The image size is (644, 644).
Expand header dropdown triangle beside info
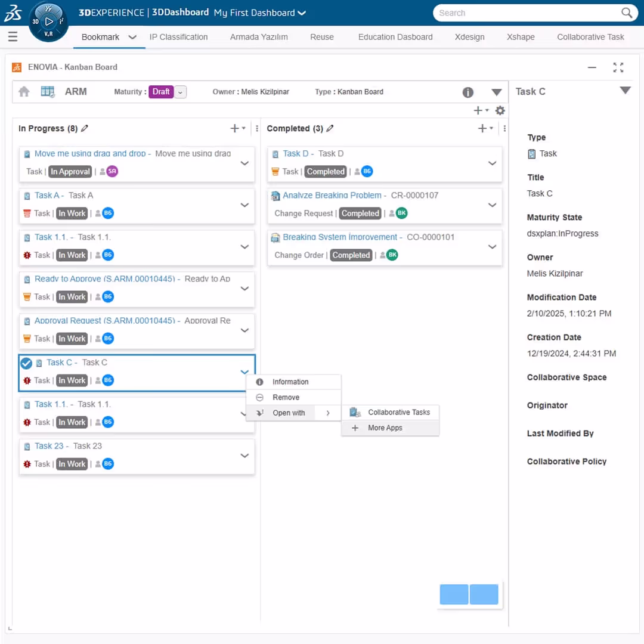(x=496, y=92)
